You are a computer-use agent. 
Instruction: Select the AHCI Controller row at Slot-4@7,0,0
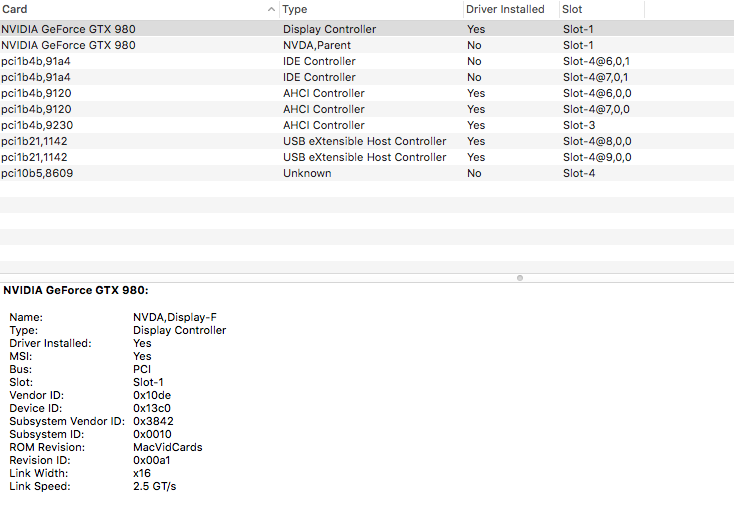click(367, 109)
